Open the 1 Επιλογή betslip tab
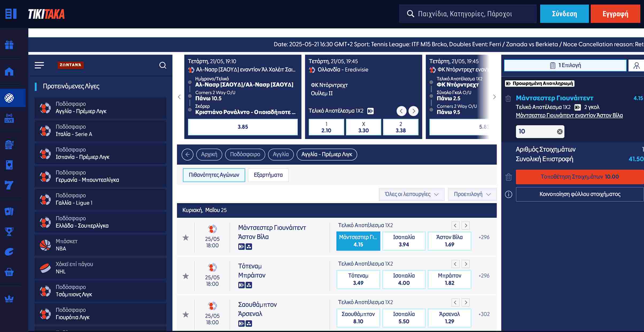Screen dimensions: 644x332 pos(565,66)
